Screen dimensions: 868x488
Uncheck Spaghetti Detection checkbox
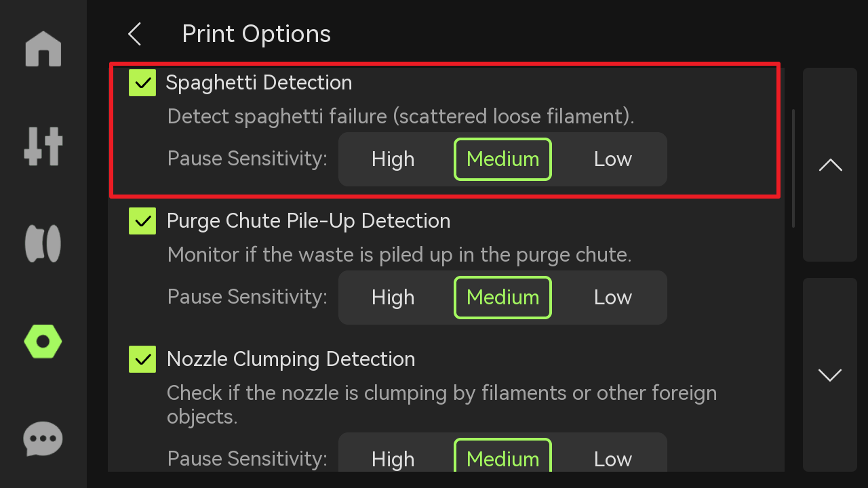point(142,83)
